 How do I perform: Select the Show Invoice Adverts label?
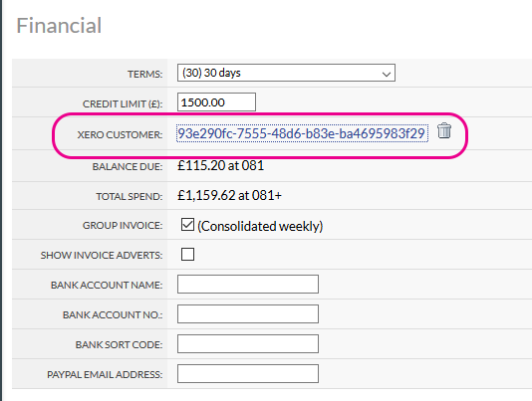click(102, 256)
